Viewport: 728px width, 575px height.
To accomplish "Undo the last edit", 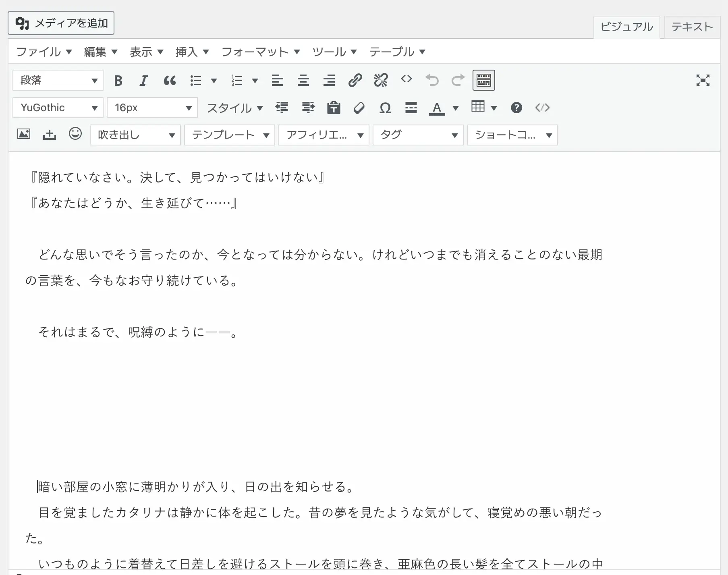I will pos(432,81).
